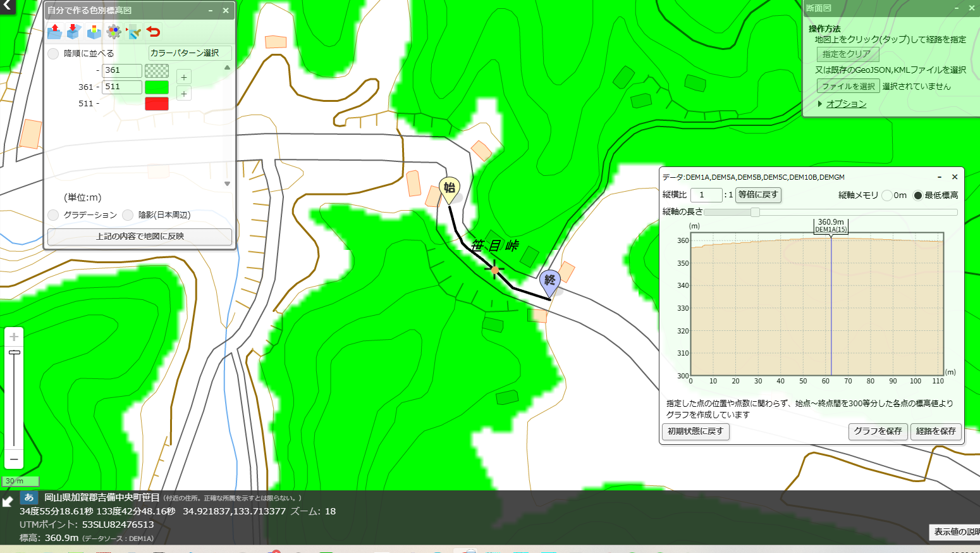The width and height of the screenshot is (980, 553).
Task: Add a row with the first plus button
Action: (x=184, y=77)
